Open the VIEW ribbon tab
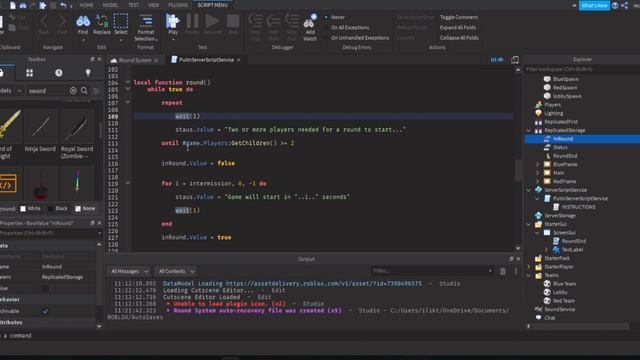 tap(153, 5)
